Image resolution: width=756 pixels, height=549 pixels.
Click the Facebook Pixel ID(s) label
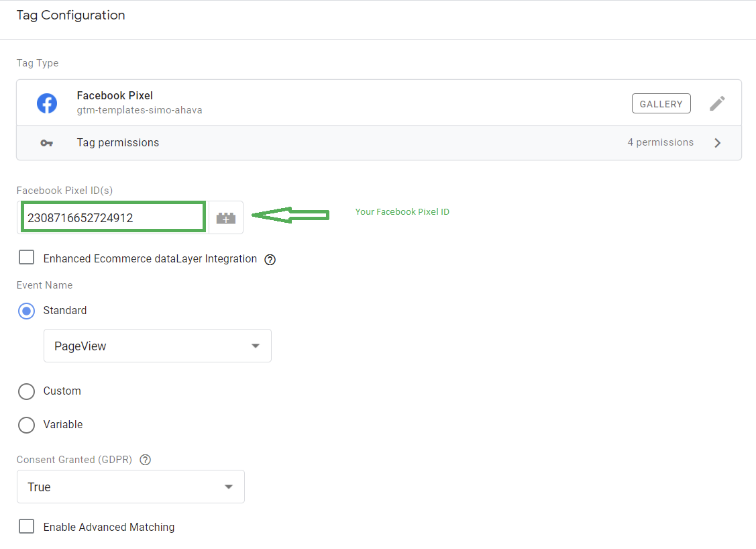[64, 191]
